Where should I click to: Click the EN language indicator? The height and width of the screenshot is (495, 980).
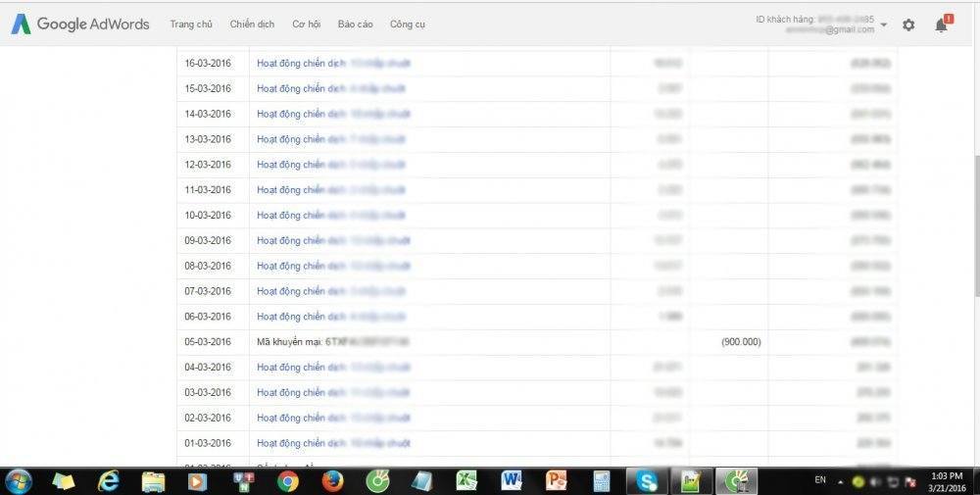click(820, 480)
